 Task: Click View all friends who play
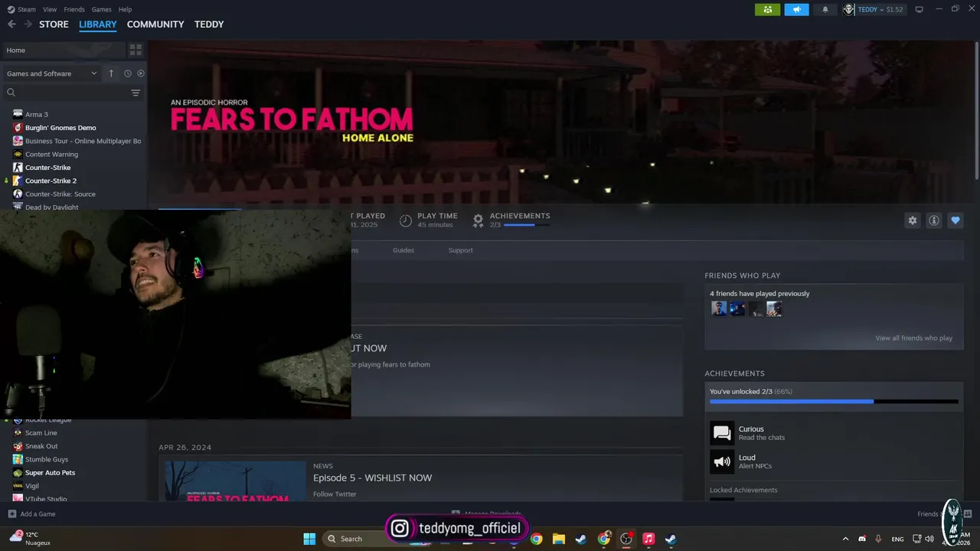913,338
